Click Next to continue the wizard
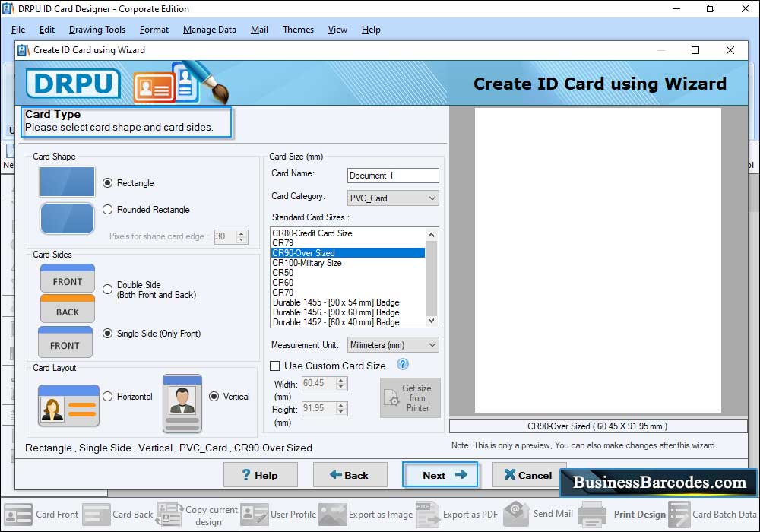This screenshot has width=760, height=532. [x=439, y=475]
